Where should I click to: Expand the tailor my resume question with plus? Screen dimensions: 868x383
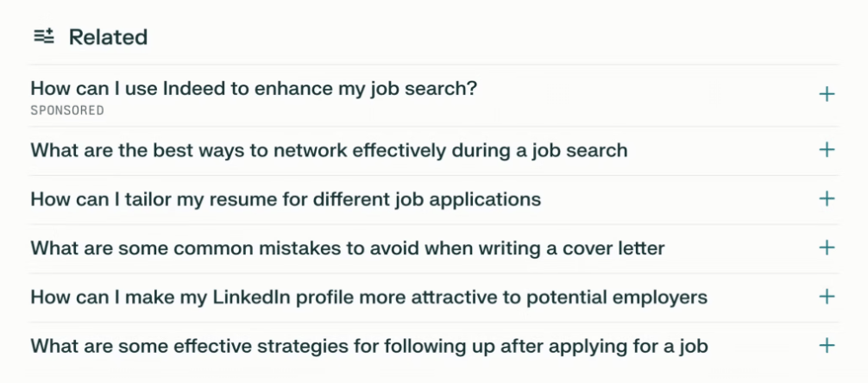click(x=827, y=198)
